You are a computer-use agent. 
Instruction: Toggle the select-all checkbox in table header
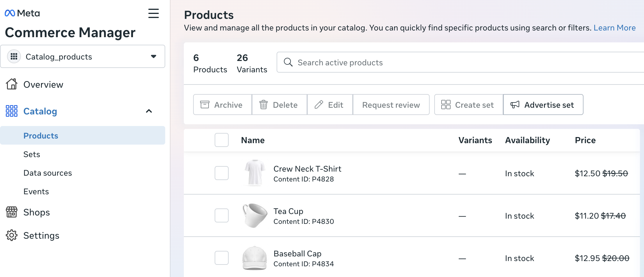222,140
